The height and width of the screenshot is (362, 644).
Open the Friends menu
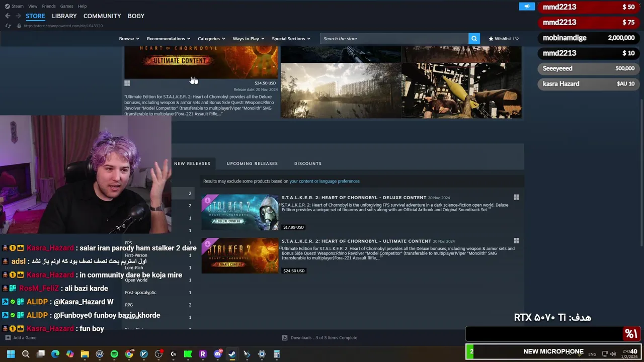click(49, 6)
